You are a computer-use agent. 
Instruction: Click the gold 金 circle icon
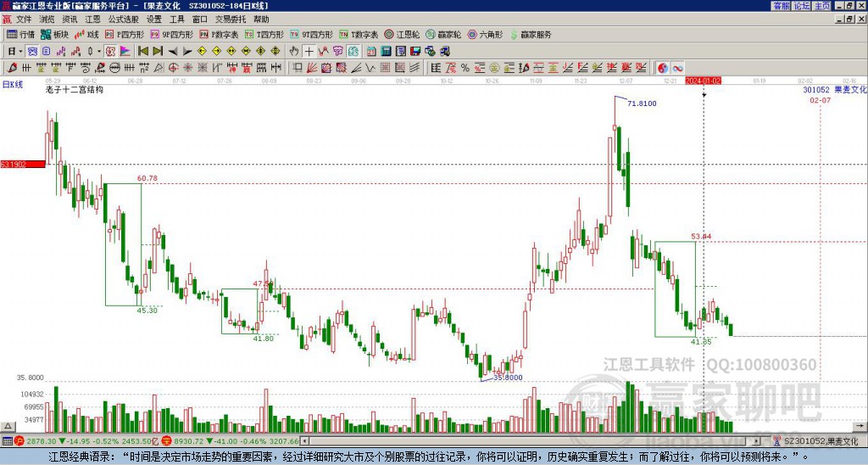pyautogui.click(x=494, y=68)
